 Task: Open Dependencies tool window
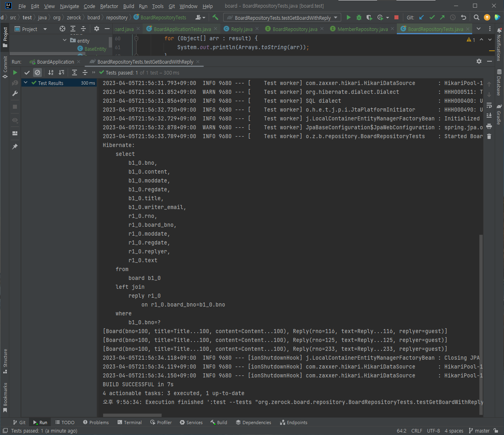[x=253, y=423]
